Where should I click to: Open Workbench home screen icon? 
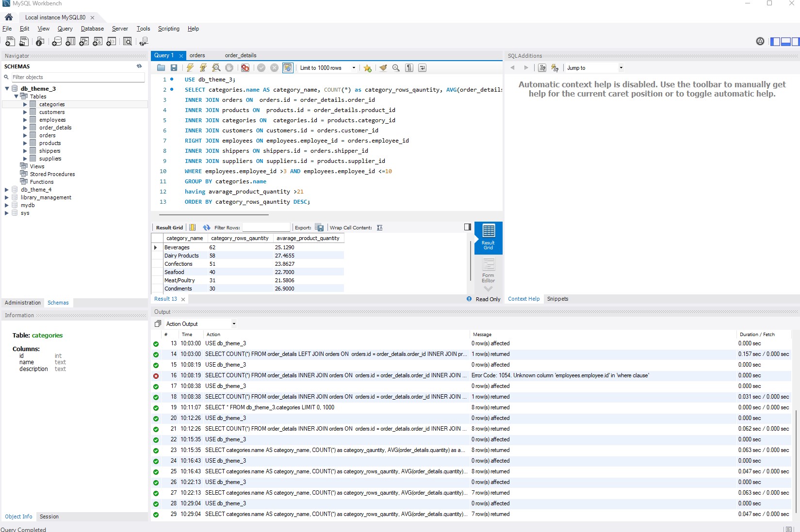pos(9,17)
